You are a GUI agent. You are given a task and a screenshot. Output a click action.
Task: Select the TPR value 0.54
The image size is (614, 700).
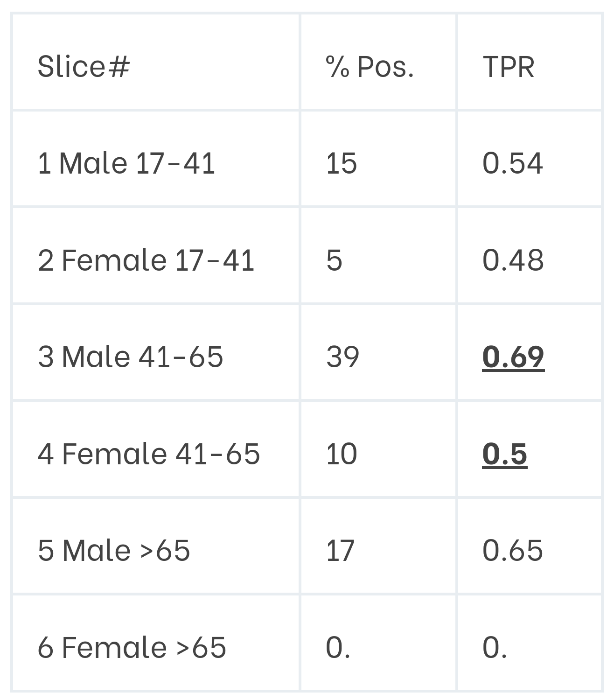[x=512, y=163]
